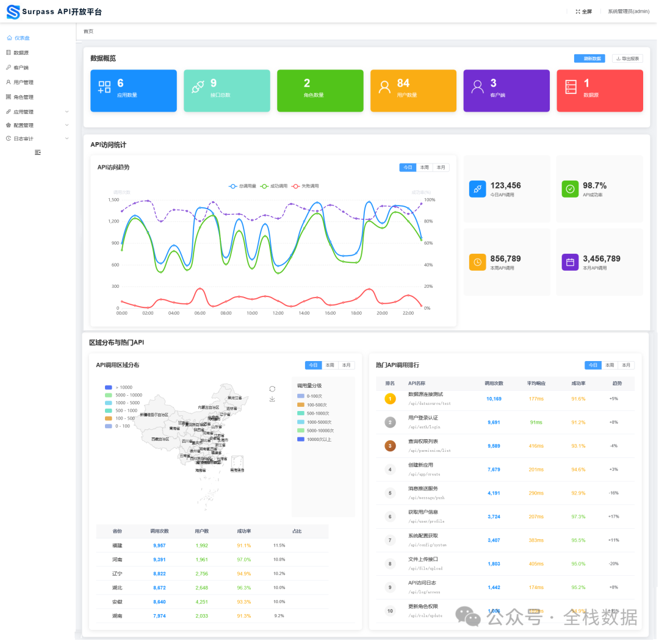Click the 刷新数据 button
The image size is (659, 644).
tap(589, 59)
